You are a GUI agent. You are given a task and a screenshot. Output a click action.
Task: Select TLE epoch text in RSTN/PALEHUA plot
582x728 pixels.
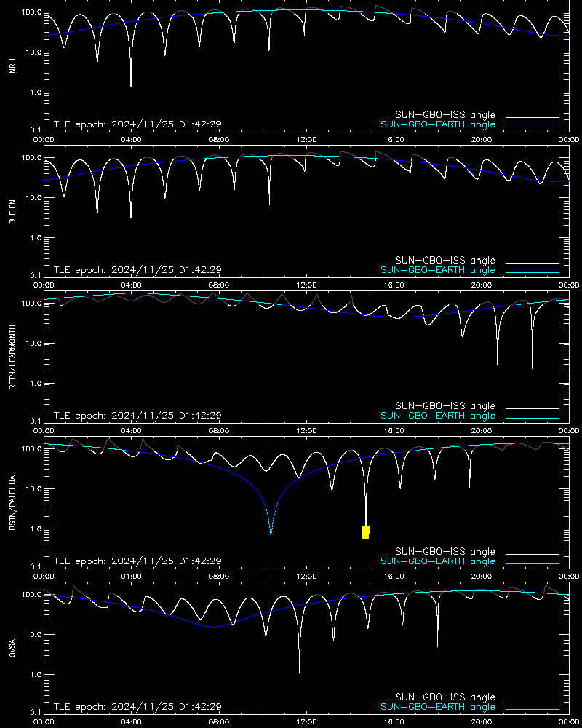point(137,561)
